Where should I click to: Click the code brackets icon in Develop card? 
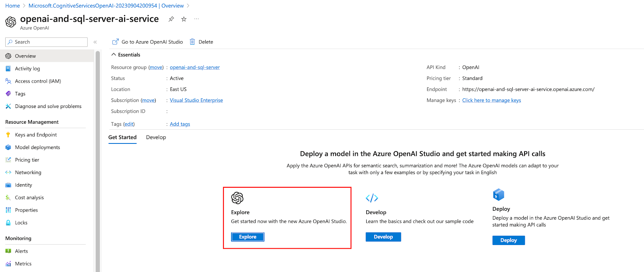coord(372,198)
